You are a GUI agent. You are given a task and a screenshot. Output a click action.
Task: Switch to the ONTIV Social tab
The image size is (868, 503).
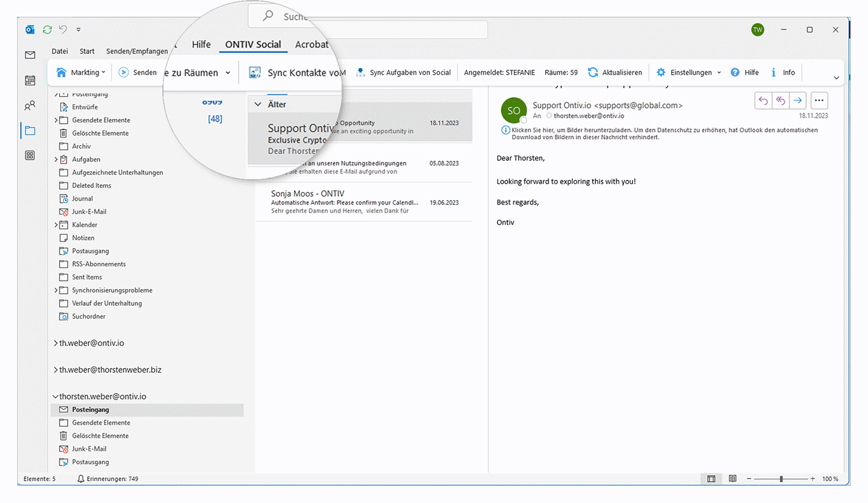[253, 45]
